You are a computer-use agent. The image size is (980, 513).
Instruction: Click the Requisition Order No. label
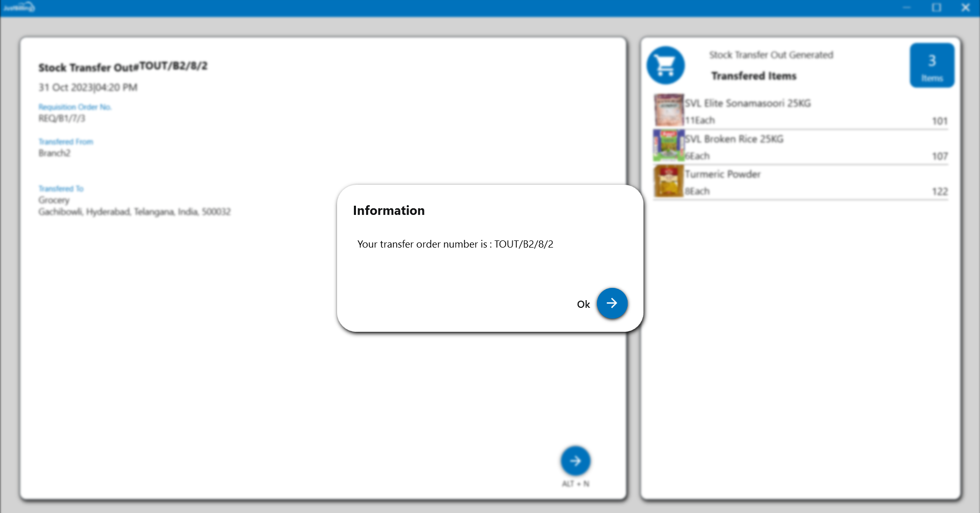coord(75,107)
